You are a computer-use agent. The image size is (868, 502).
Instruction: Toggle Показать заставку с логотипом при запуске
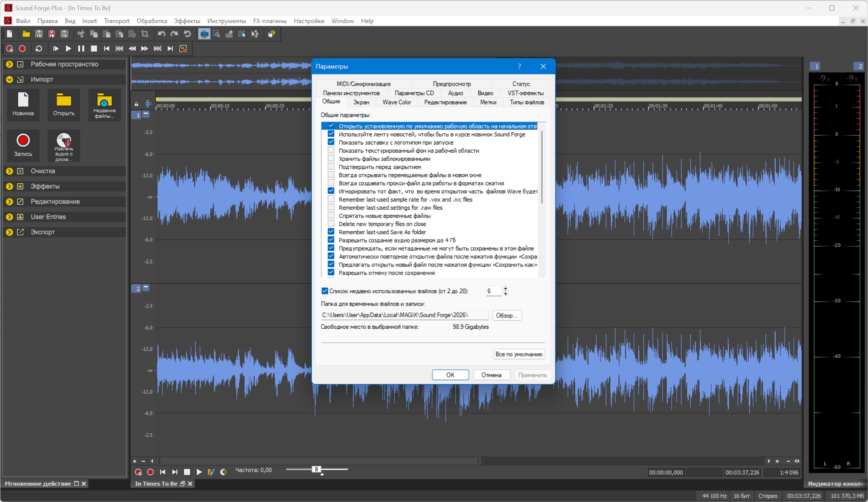[331, 142]
